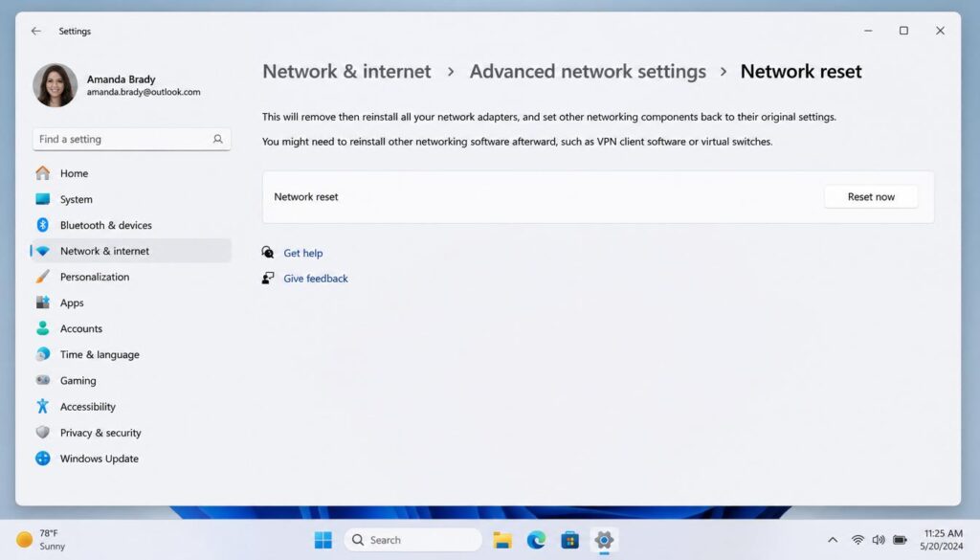980x560 pixels.
Task: Open Microsoft Store from the taskbar
Action: [570, 539]
